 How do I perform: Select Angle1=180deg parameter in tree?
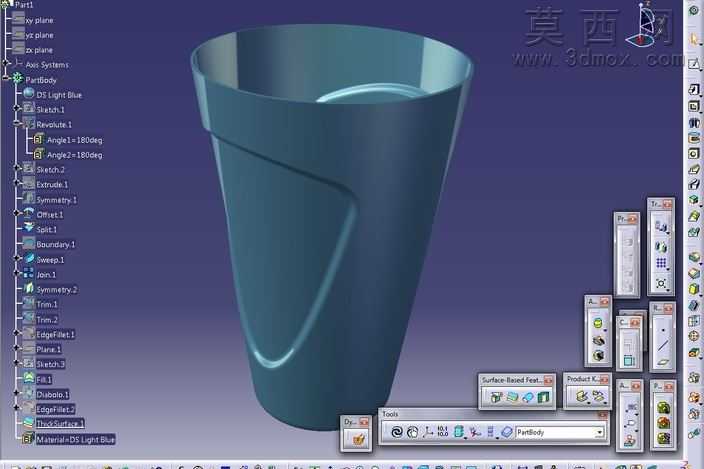[75, 140]
